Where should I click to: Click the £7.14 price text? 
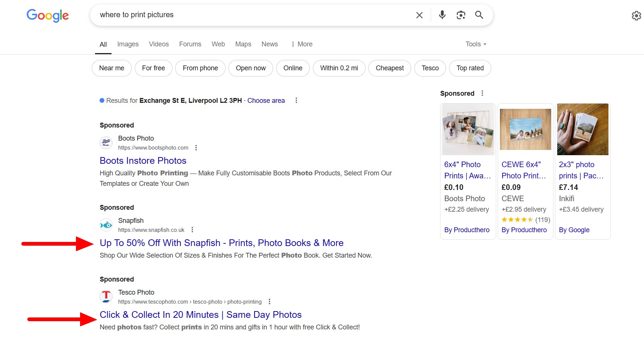[x=568, y=187]
